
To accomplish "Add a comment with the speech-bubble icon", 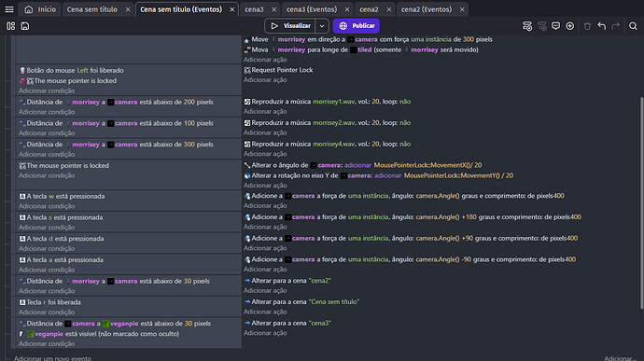I will pyautogui.click(x=555, y=26).
